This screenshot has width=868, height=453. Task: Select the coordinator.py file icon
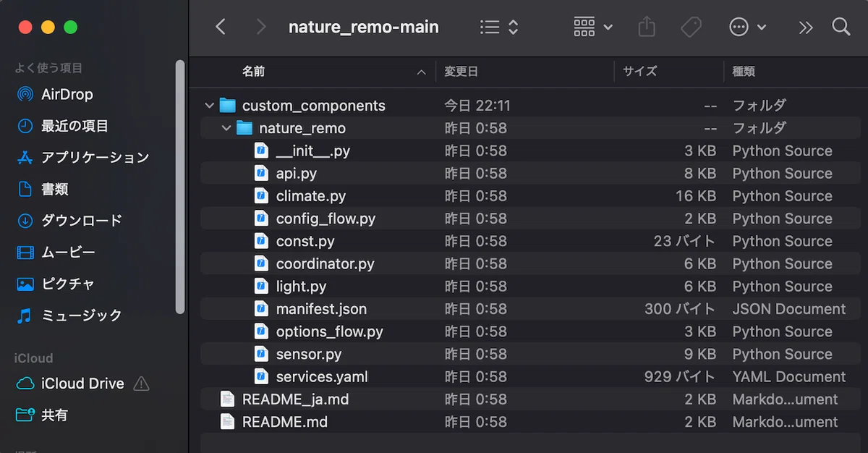coord(262,263)
